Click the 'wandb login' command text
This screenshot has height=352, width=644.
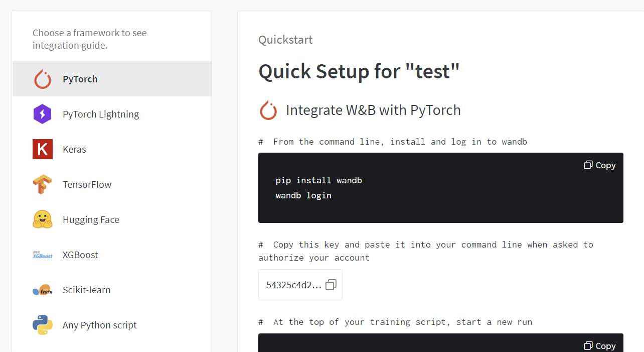pos(304,195)
